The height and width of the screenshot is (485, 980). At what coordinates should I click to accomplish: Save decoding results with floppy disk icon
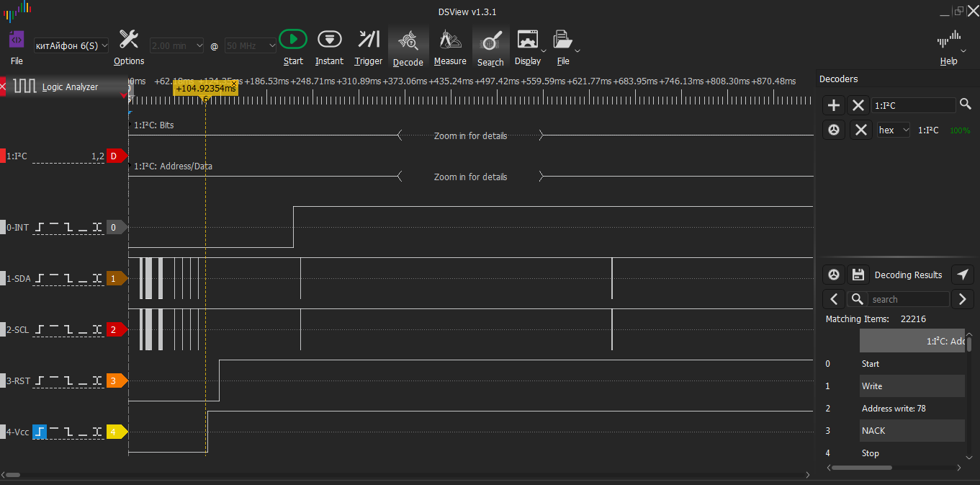click(858, 275)
